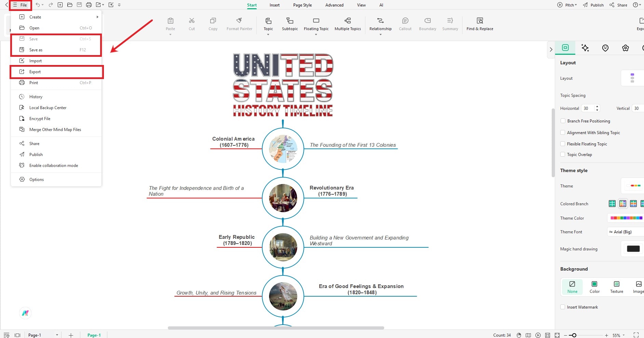Open the sticker smiley tab in right panel
644x338 pixels.
tap(605, 48)
